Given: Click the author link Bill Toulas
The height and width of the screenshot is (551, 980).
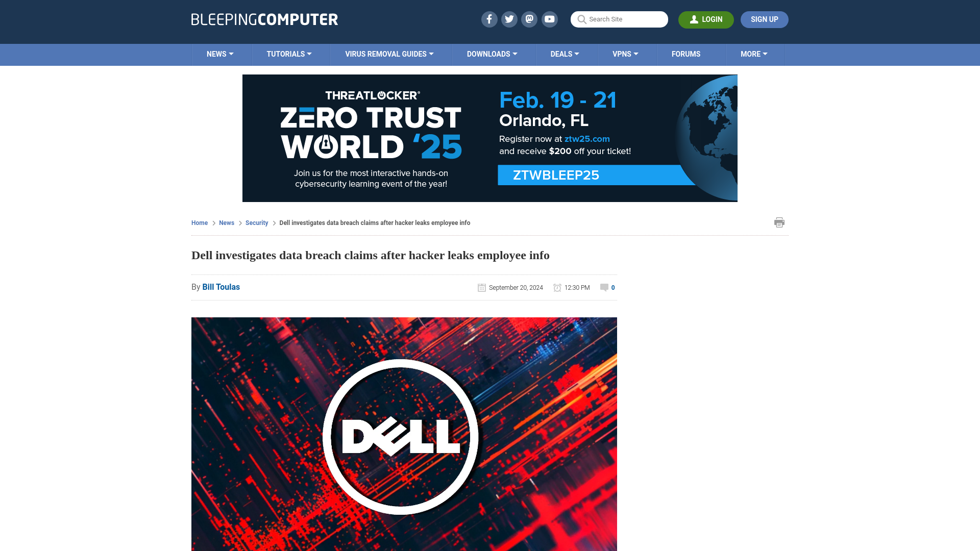Looking at the screenshot, I should [x=221, y=287].
